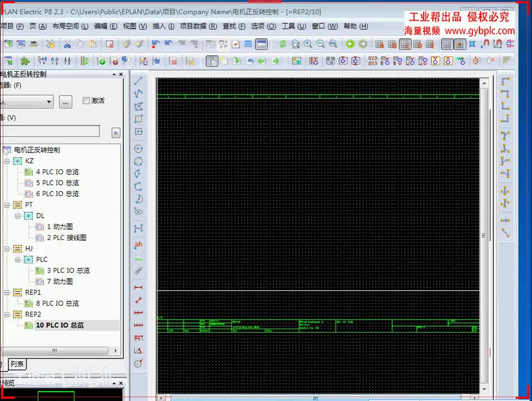This screenshot has width=532, height=401.
Task: Collapse the HJ tree node
Action: [7, 248]
